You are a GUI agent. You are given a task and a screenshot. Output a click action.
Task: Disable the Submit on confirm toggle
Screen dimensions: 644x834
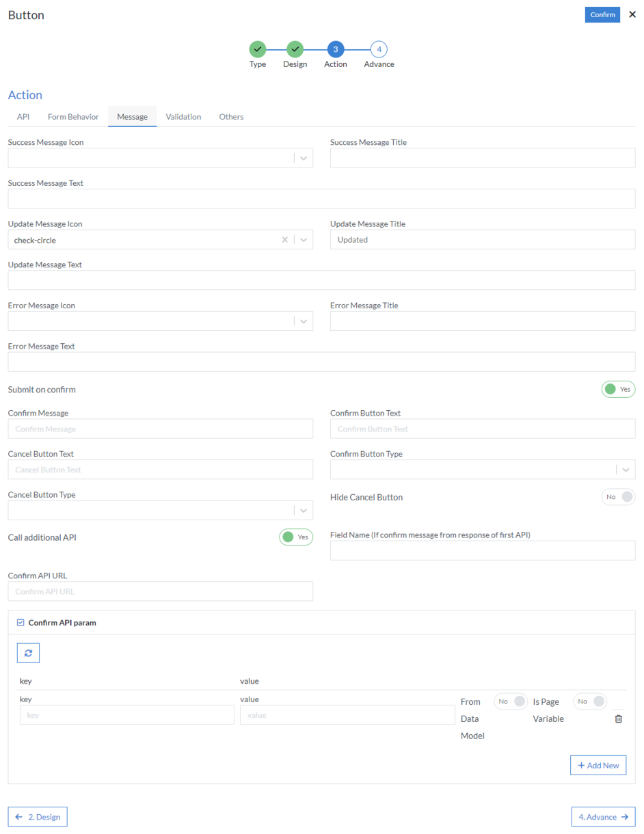point(618,389)
